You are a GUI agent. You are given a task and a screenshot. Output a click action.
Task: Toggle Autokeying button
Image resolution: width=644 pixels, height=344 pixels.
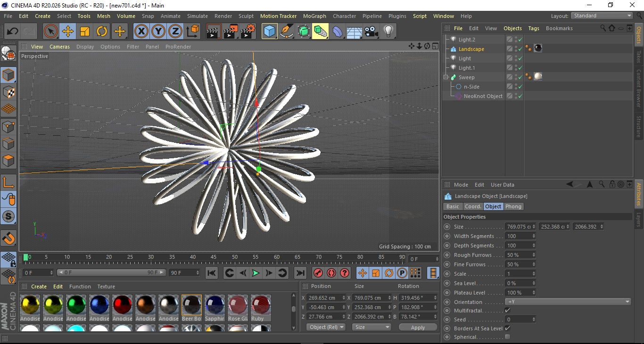tap(331, 273)
